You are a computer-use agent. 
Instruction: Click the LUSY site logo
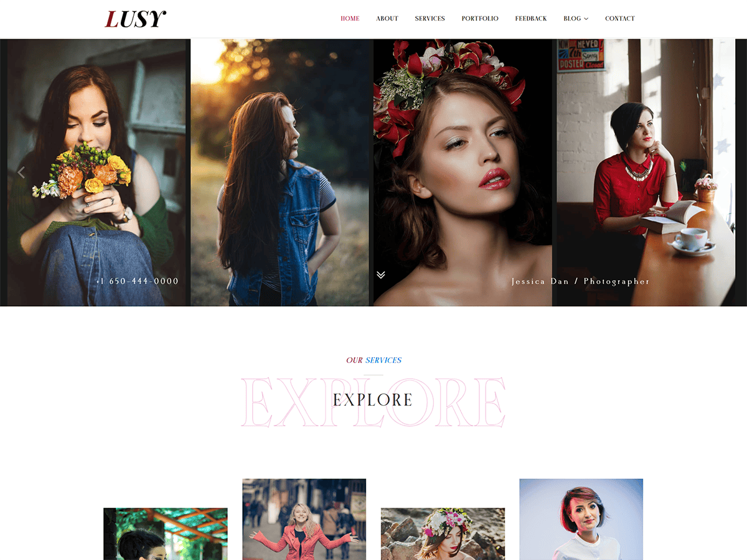point(135,19)
